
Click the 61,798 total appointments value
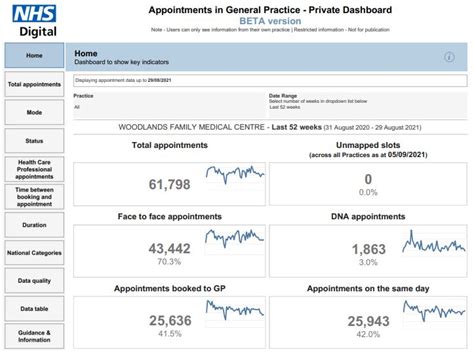coord(169,184)
